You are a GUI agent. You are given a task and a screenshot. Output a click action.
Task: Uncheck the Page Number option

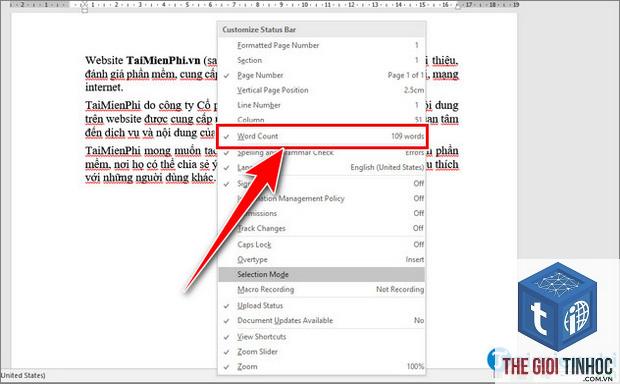322,75
